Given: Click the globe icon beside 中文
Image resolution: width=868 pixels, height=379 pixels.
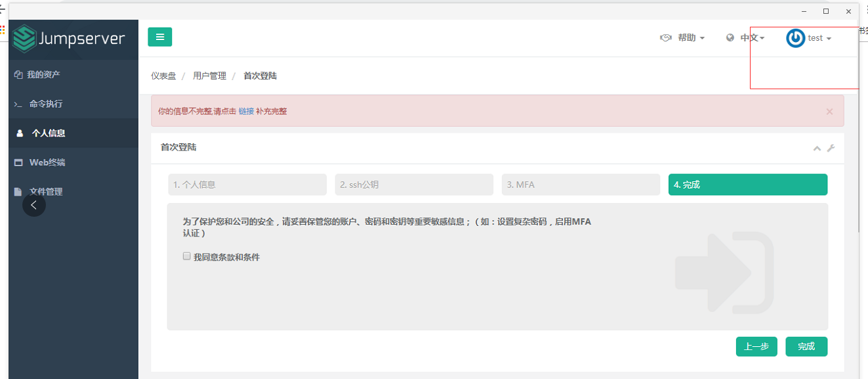Looking at the screenshot, I should (730, 37).
